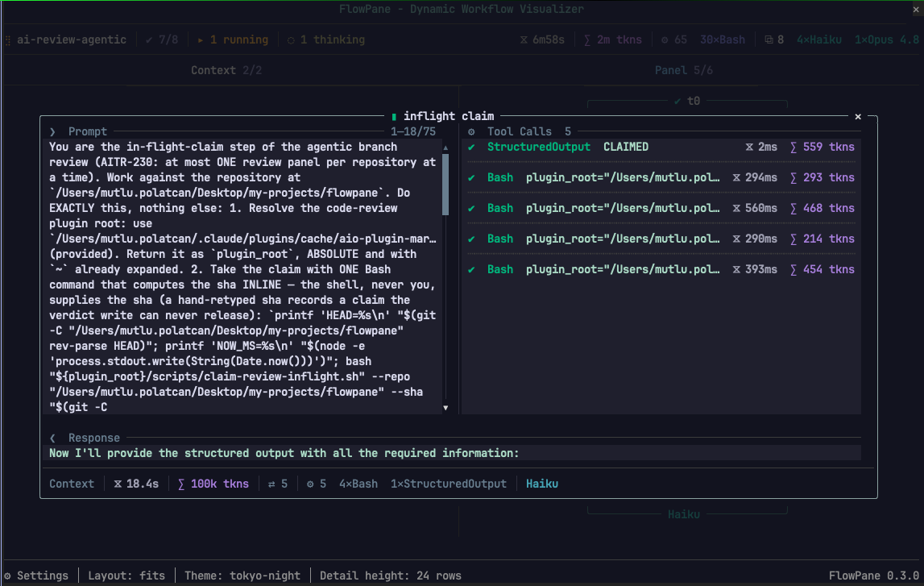Viewport: 924px width, 586px height.
Task: Click the Haiku node label below dialog
Action: point(684,514)
